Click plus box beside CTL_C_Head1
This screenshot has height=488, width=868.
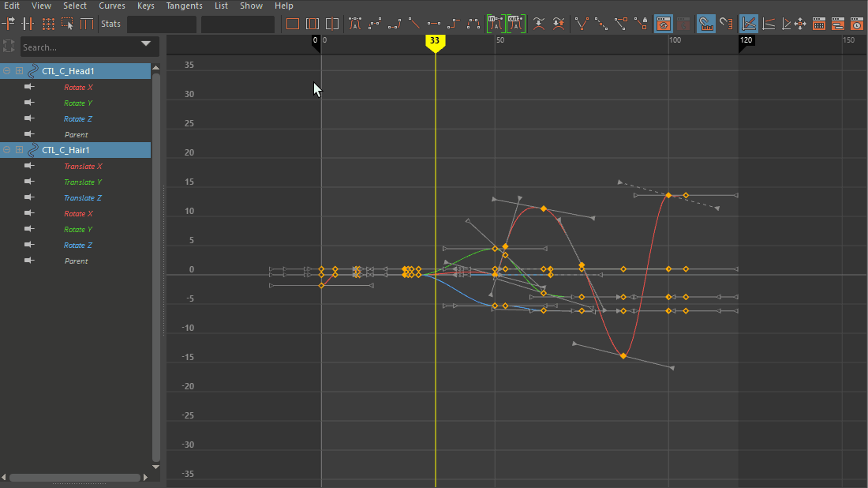coord(20,71)
